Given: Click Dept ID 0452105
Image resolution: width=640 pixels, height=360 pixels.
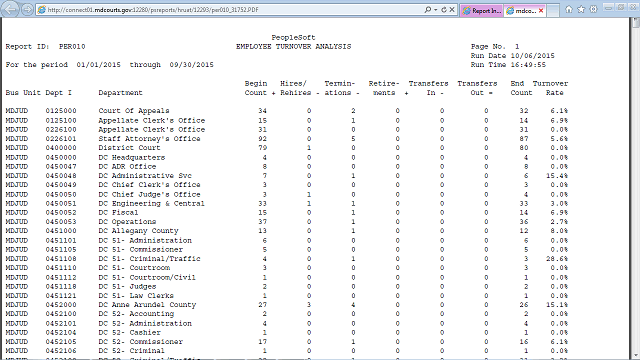Looking at the screenshot, I should click(61, 342).
